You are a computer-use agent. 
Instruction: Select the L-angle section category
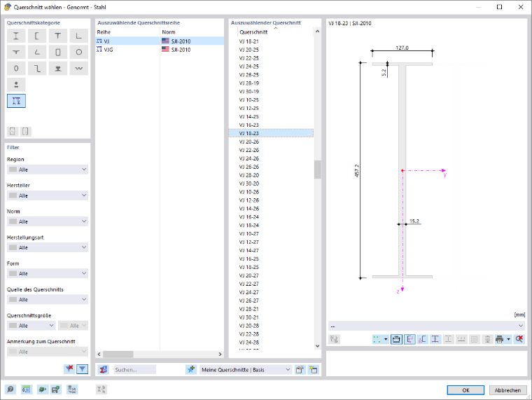(x=78, y=36)
